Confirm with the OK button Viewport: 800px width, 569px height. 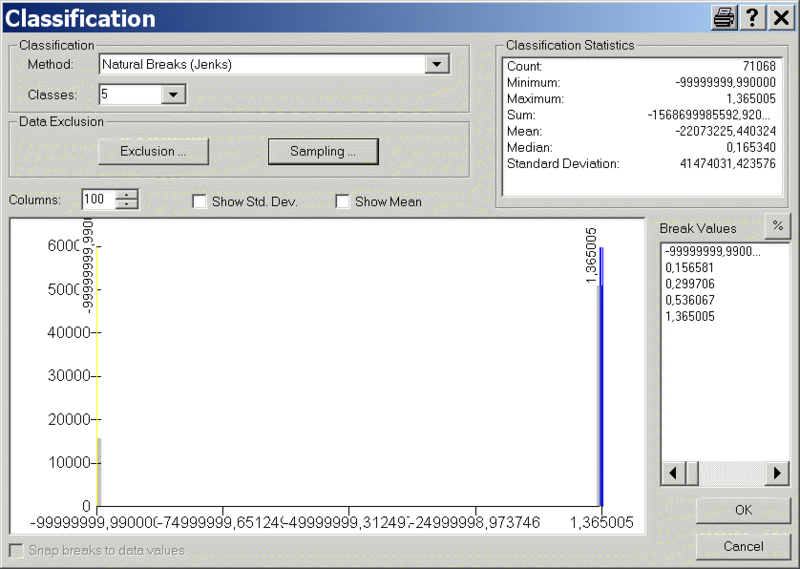(x=743, y=510)
